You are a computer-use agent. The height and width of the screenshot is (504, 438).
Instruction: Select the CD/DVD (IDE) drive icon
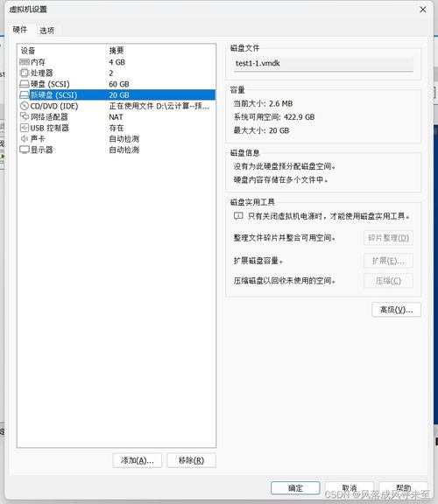(25, 106)
